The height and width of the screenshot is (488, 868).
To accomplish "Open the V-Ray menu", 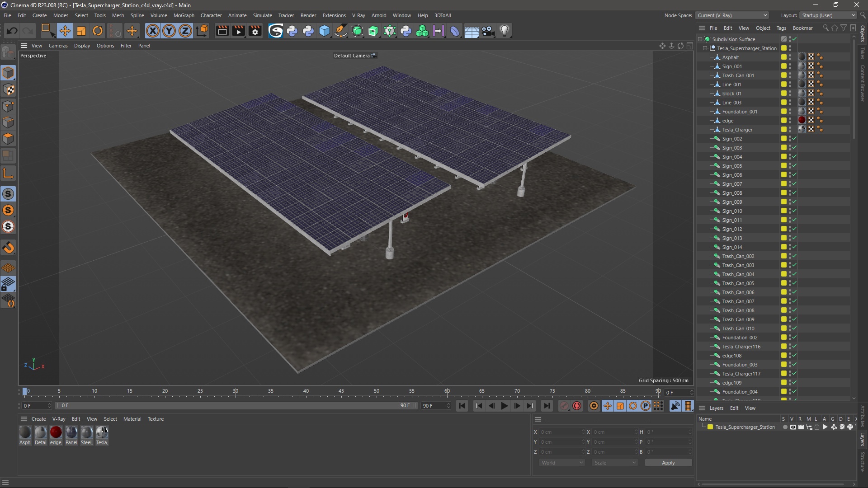I will [358, 15].
